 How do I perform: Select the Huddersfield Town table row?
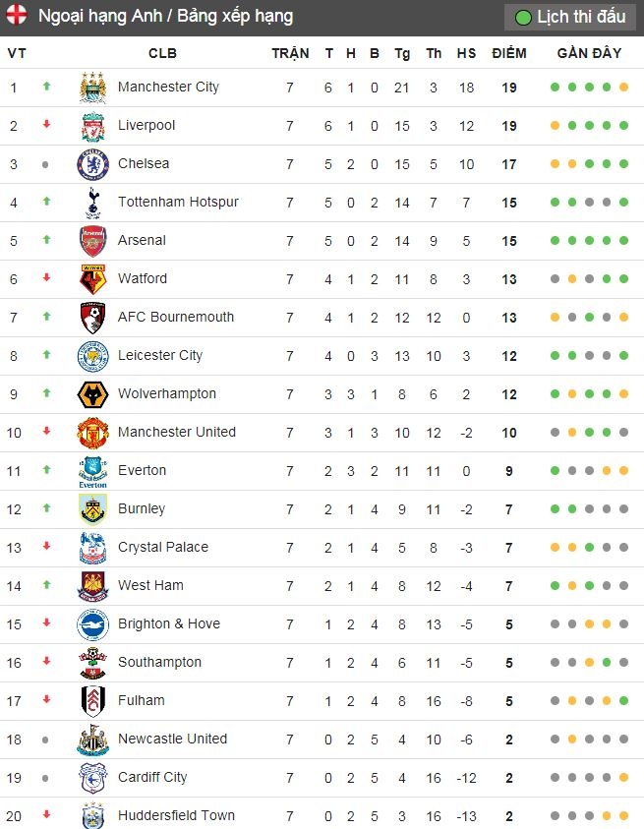pyautogui.click(x=322, y=815)
